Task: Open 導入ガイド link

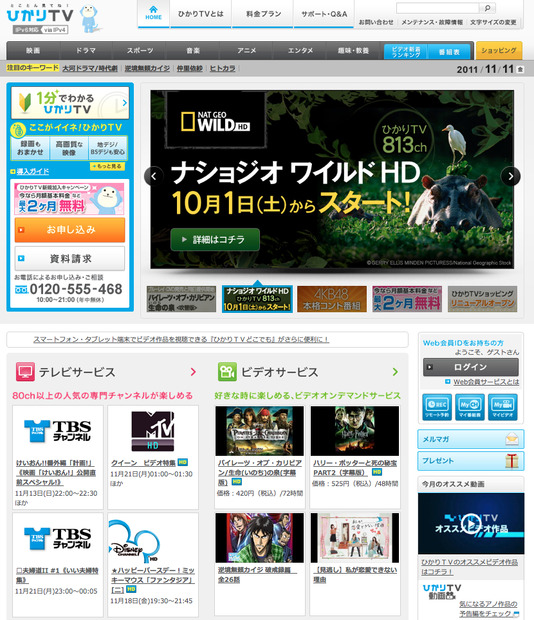Action: coord(33,171)
